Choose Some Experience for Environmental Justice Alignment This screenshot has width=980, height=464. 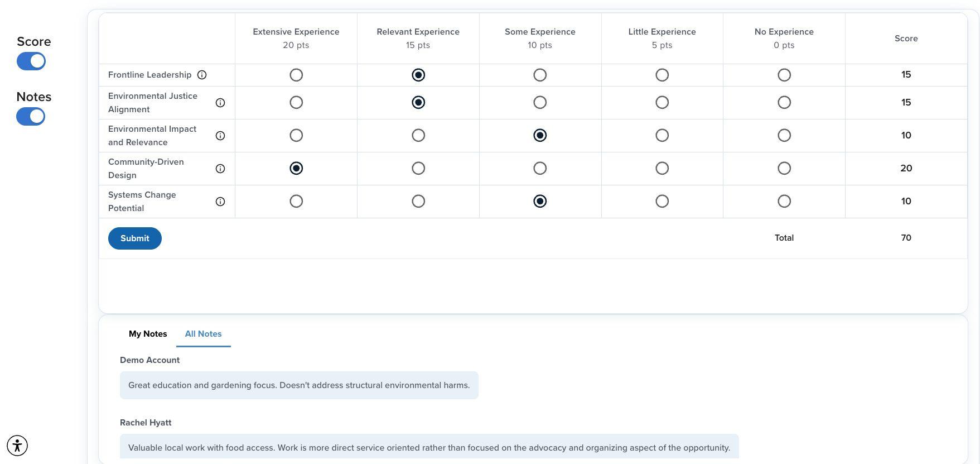point(540,103)
